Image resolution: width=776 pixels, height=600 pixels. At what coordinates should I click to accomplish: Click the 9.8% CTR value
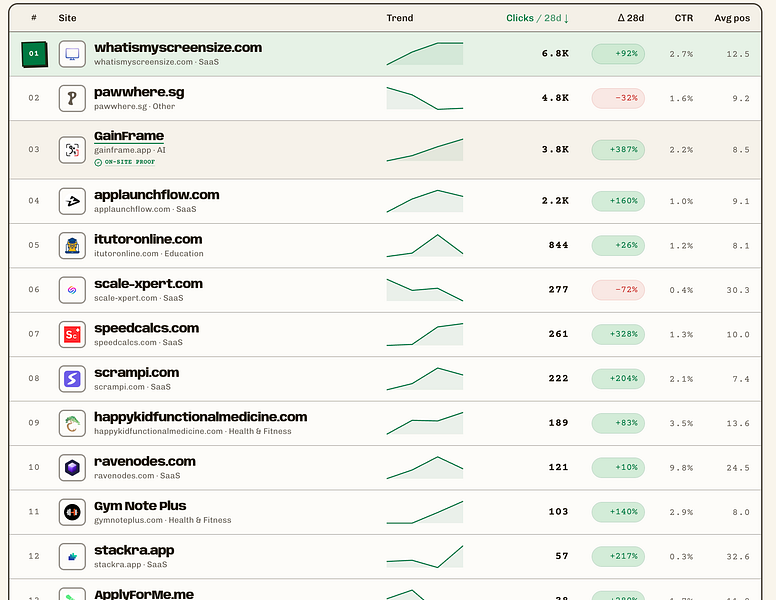point(681,468)
